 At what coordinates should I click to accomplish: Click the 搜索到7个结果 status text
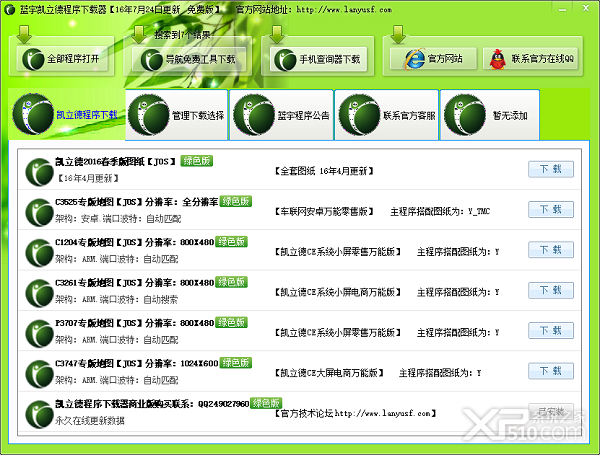pos(183,35)
